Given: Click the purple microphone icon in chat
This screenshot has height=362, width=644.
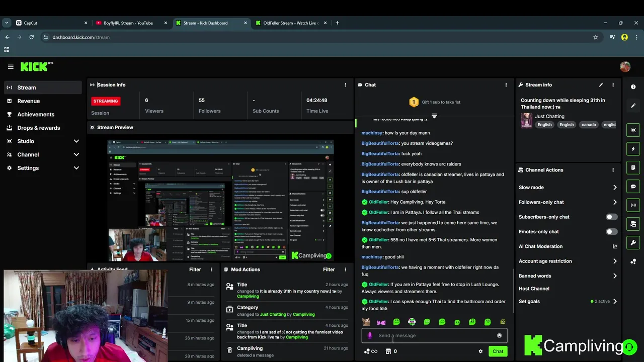Looking at the screenshot, I should [x=370, y=335].
